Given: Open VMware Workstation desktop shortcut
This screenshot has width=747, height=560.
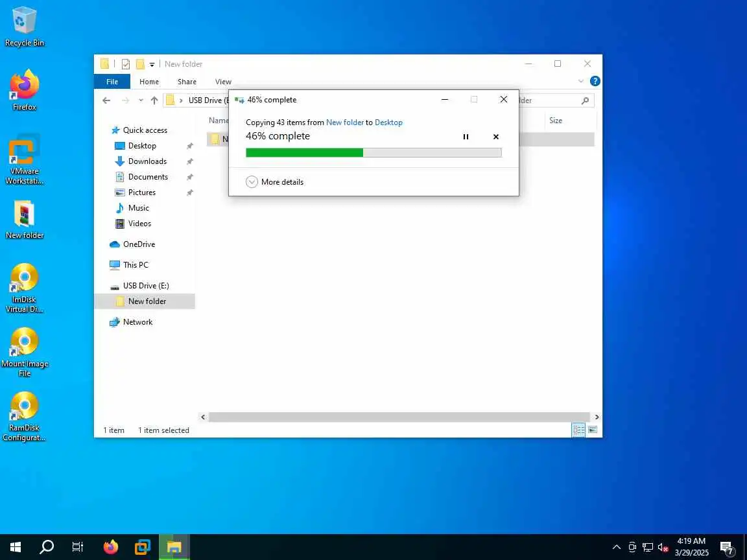Looking at the screenshot, I should 24,159.
